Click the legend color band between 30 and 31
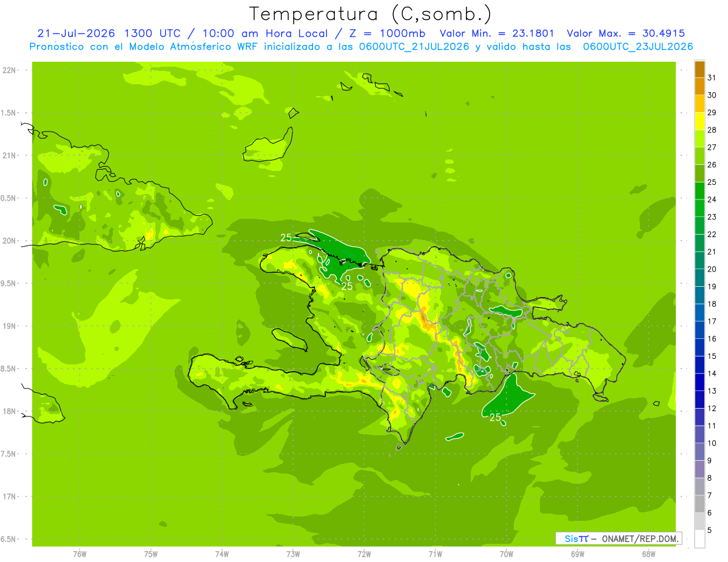 pyautogui.click(x=699, y=87)
